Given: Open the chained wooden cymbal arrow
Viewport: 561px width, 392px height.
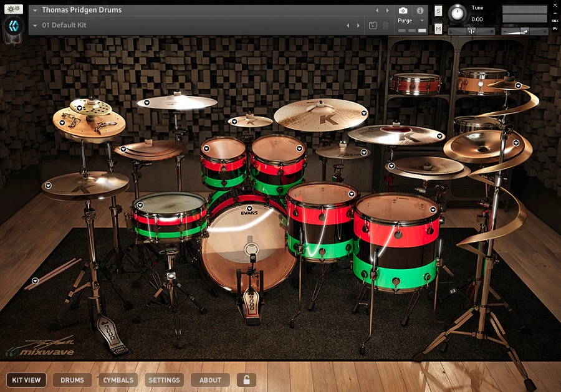Looking at the screenshot, I should point(62,123).
